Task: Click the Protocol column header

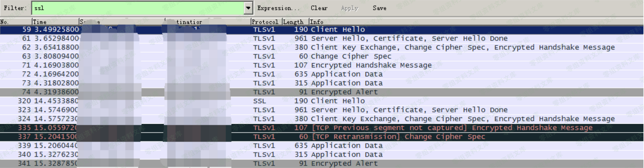Action: tap(266, 22)
